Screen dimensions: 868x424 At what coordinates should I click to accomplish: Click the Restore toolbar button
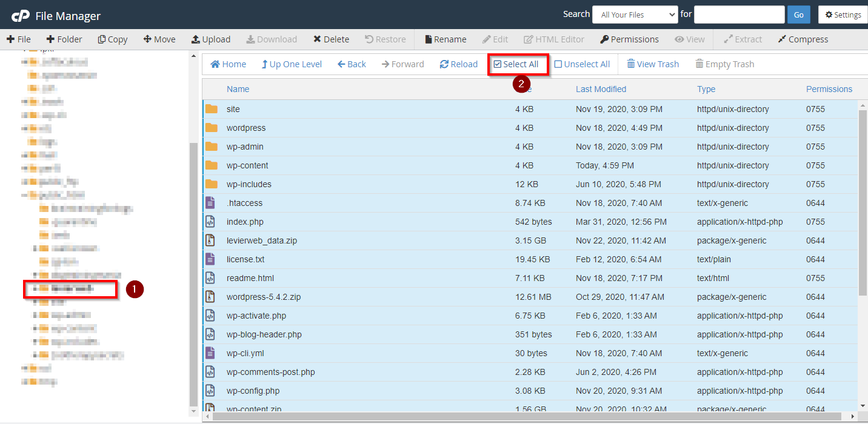pyautogui.click(x=386, y=39)
